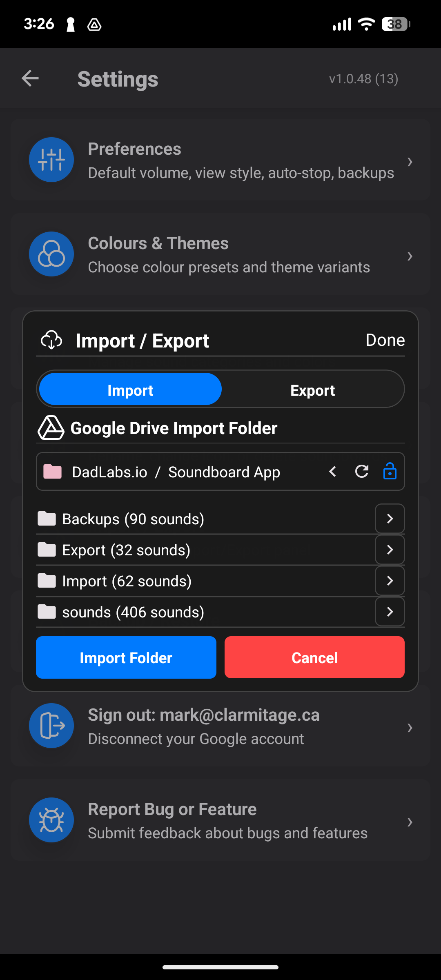Go back using the Settings back arrow
Image resolution: width=441 pixels, height=980 pixels.
(30, 78)
